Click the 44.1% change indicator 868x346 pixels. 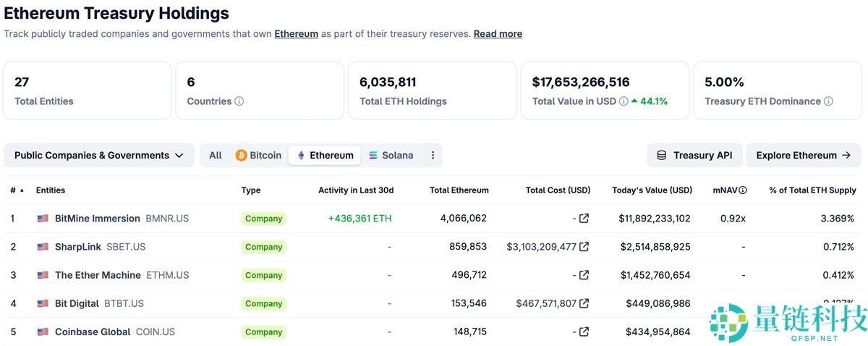[x=649, y=101]
